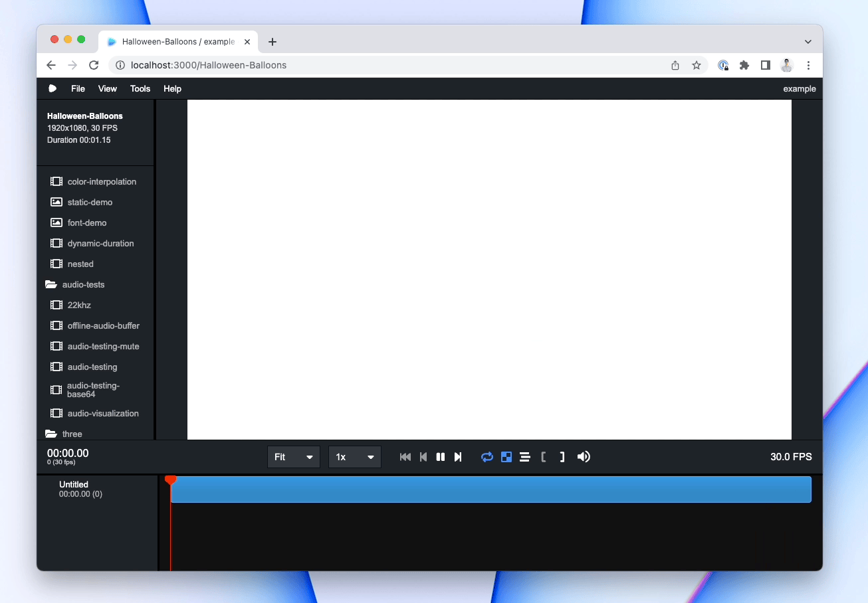Toggle loop playback
Viewport: 868px width, 603px height.
coord(487,457)
